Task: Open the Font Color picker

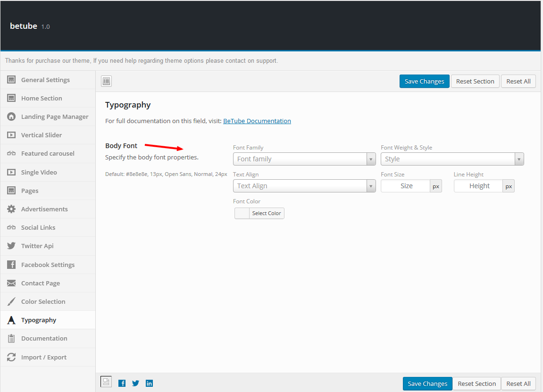Action: point(259,213)
